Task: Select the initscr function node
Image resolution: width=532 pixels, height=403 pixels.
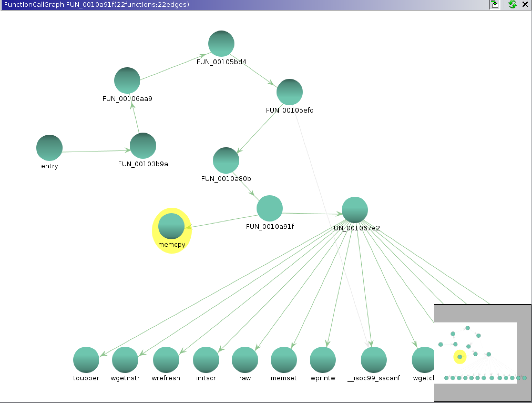Action: click(x=206, y=360)
